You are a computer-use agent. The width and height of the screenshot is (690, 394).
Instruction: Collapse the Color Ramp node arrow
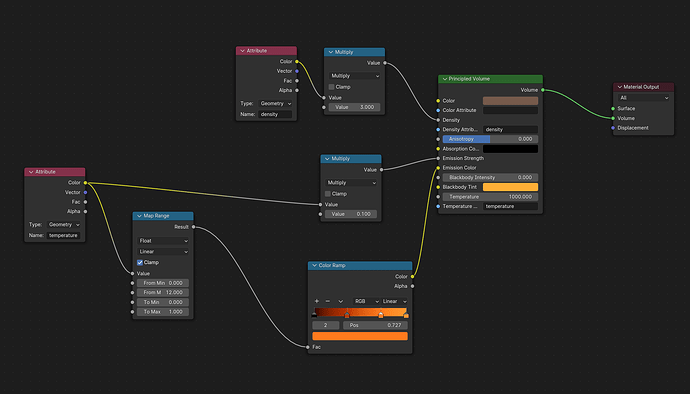314,265
